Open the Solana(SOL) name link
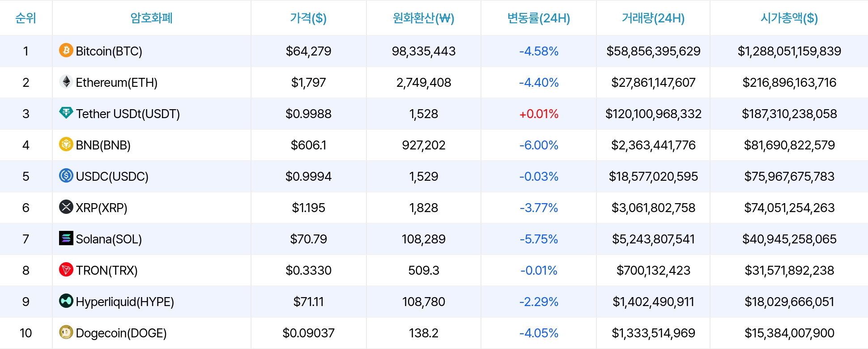This screenshot has width=868, height=349. point(109,239)
